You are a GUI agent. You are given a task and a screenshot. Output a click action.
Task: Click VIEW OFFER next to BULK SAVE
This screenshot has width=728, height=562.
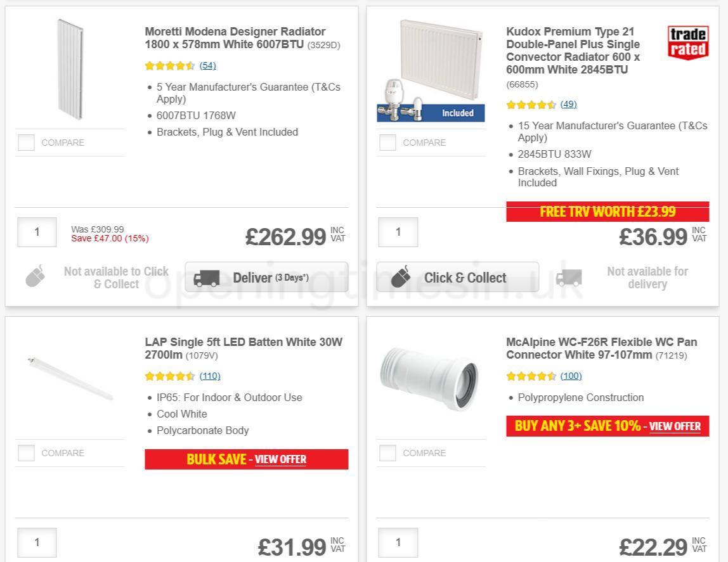pyautogui.click(x=280, y=459)
